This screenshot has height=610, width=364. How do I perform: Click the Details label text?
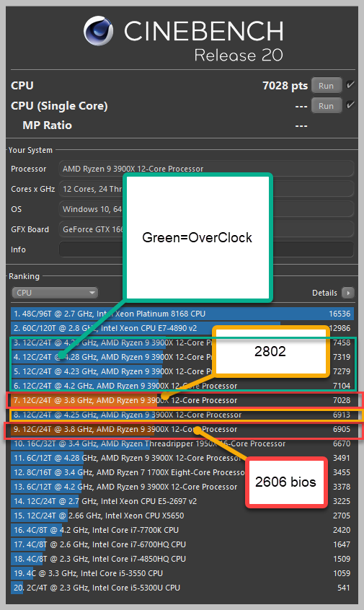click(324, 293)
